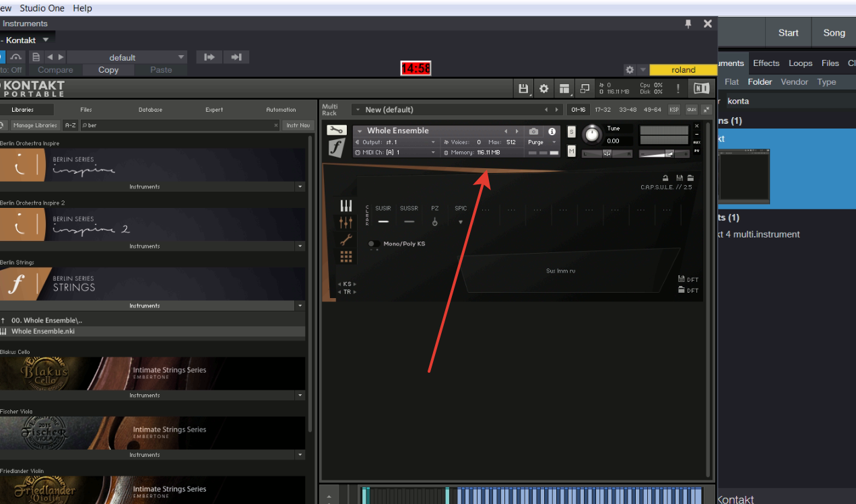Open the default preset dropdown
Screen dimensions: 856x504
tap(127, 57)
